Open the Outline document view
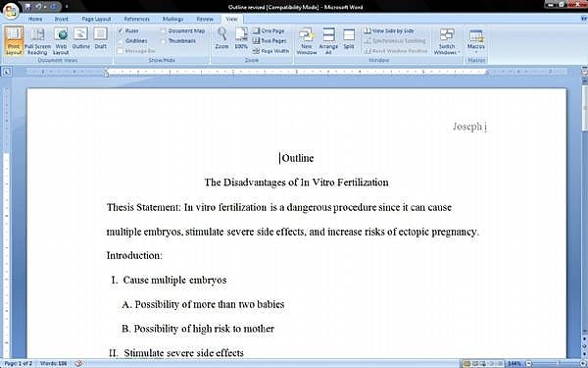The height and width of the screenshot is (368, 588). pos(80,38)
